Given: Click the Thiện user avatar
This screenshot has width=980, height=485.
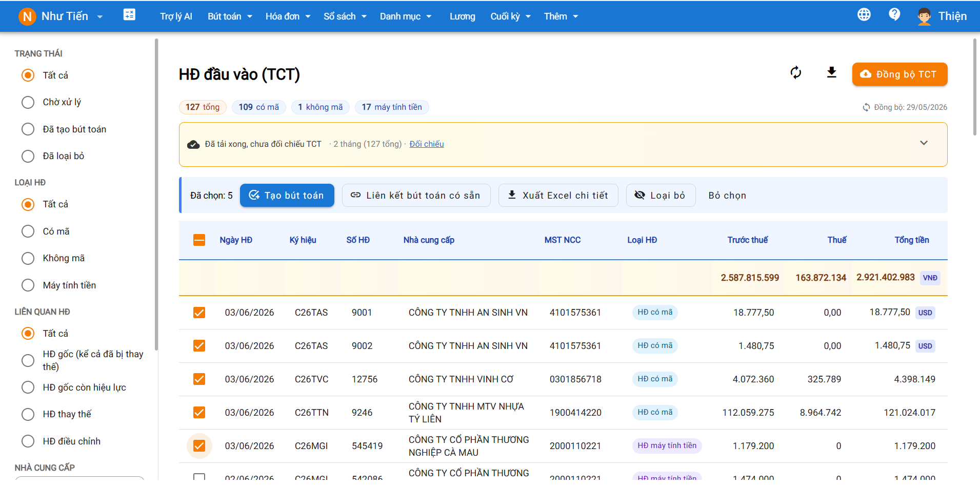Looking at the screenshot, I should [x=924, y=16].
